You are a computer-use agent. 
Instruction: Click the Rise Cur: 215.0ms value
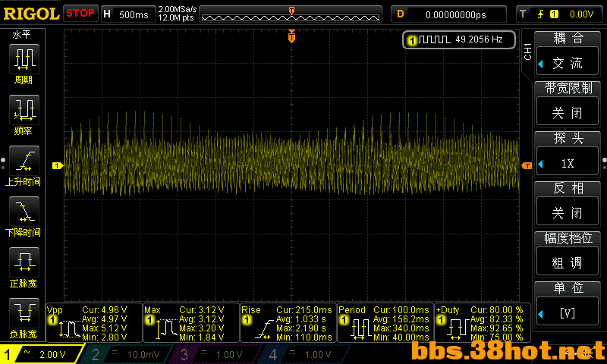click(304, 310)
